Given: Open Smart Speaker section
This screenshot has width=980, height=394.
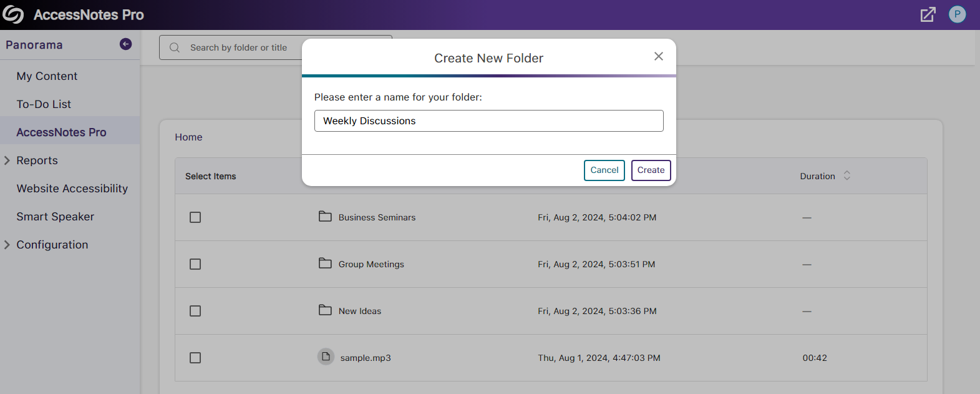Looking at the screenshot, I should (x=55, y=217).
